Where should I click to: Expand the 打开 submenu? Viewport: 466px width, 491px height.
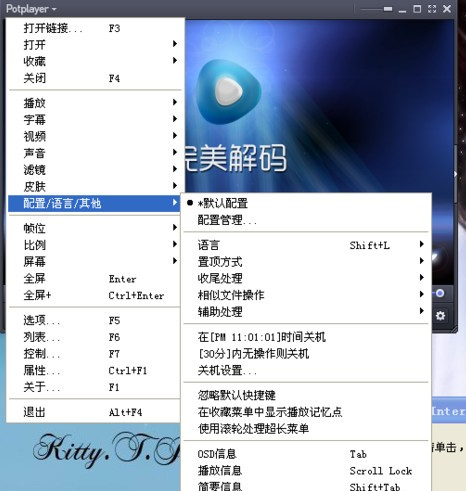click(94, 44)
